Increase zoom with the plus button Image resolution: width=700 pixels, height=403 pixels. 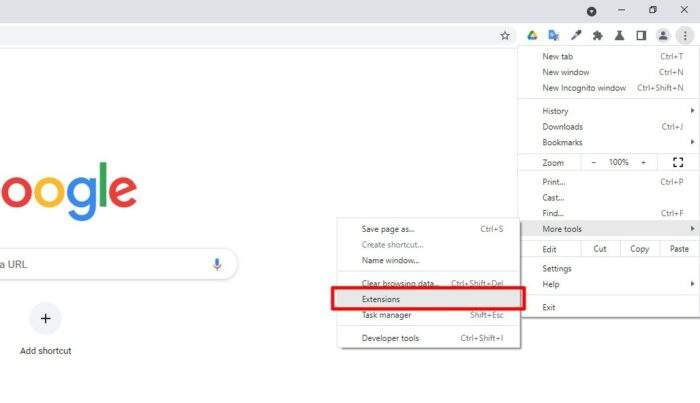pyautogui.click(x=643, y=162)
